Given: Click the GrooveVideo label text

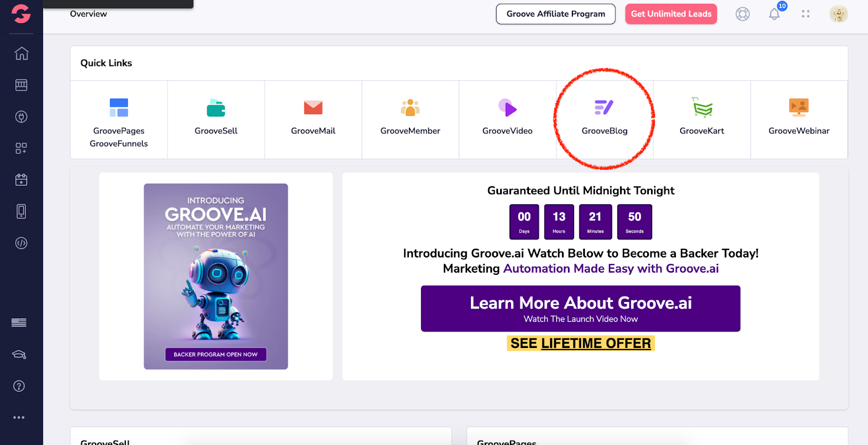Looking at the screenshot, I should tap(507, 131).
